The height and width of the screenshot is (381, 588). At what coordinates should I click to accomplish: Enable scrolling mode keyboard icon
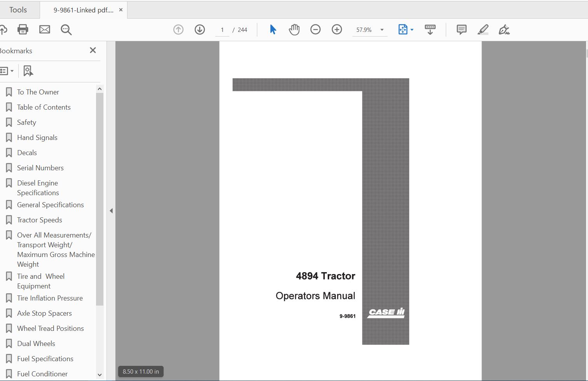pos(430,30)
